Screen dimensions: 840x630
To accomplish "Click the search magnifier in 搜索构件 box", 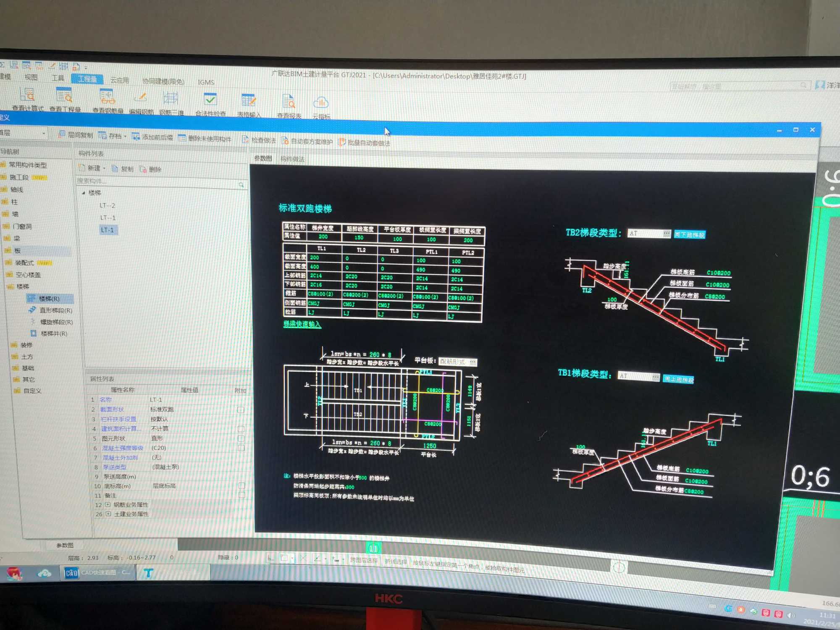I will [x=241, y=184].
